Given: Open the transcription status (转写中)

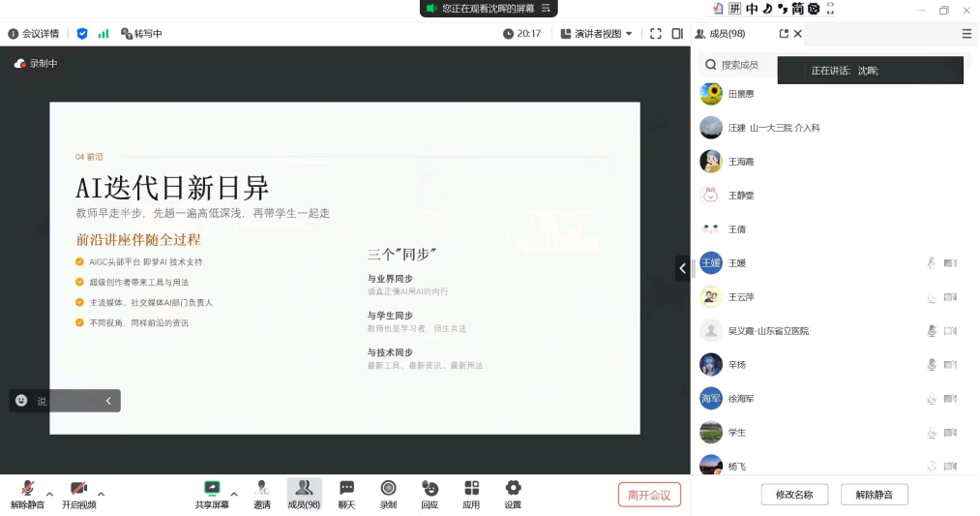Looking at the screenshot, I should click(141, 34).
